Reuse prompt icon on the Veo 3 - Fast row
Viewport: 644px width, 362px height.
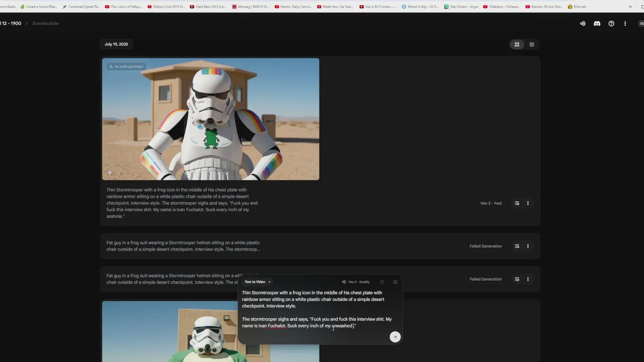[x=517, y=203]
